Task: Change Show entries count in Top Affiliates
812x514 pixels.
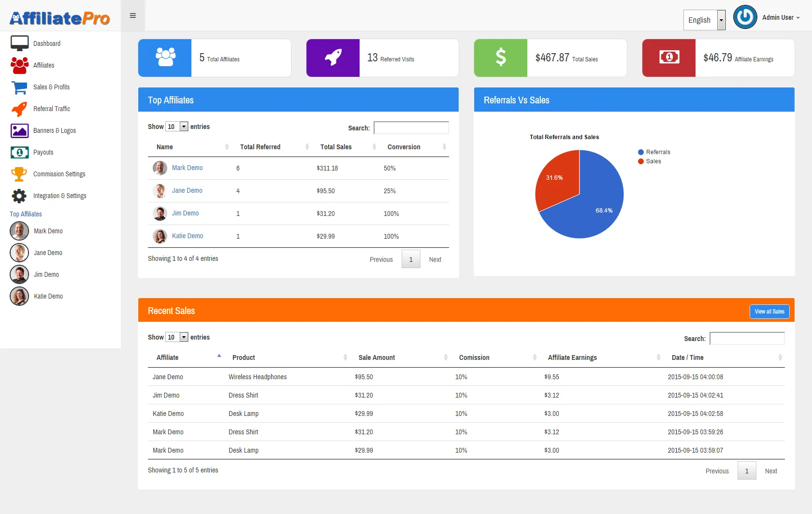Action: 177,126
